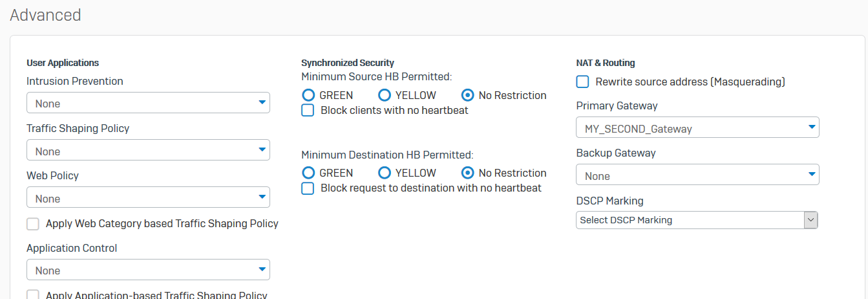Check Apply Application-based Traffic Shaping Policy
868x299 pixels.
coord(33,295)
